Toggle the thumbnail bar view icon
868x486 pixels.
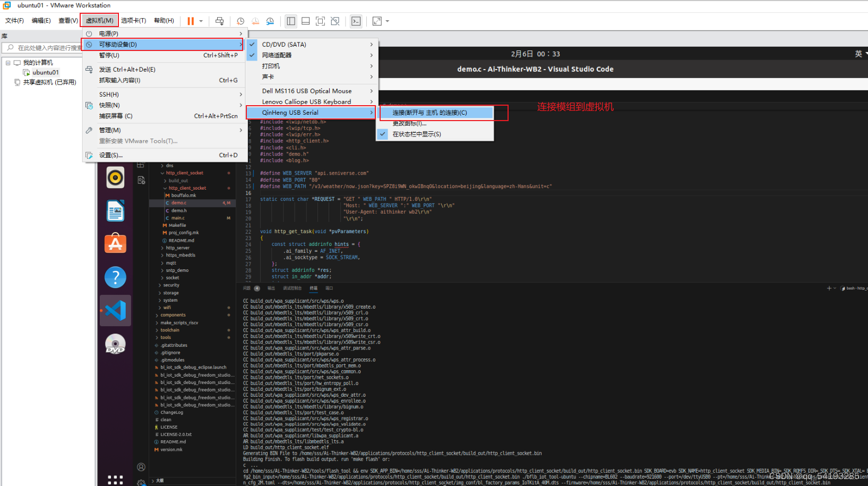pyautogui.click(x=306, y=21)
